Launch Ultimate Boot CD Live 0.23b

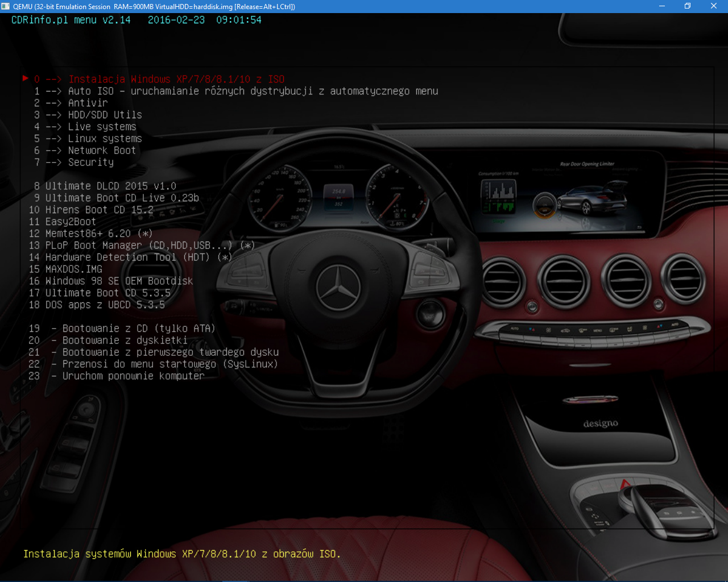click(x=117, y=198)
